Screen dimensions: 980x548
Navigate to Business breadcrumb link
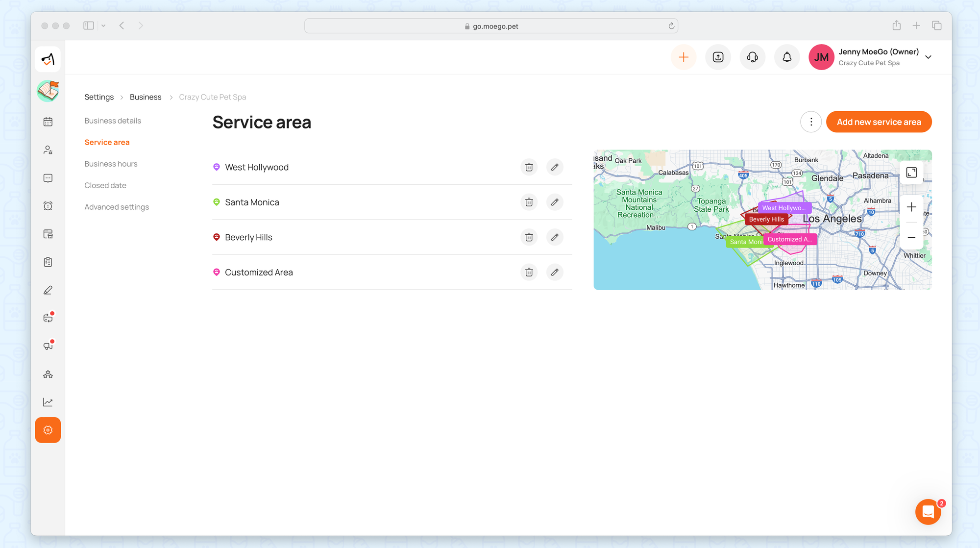146,97
